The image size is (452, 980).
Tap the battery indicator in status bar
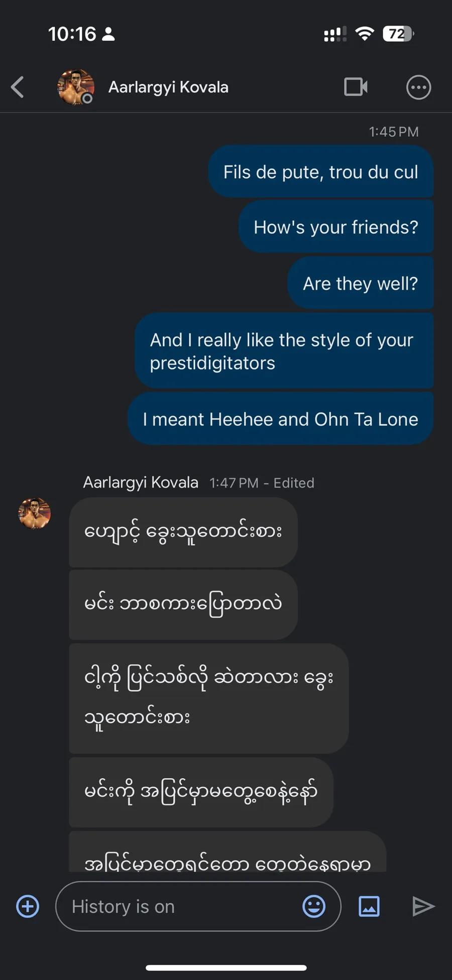[x=398, y=34]
